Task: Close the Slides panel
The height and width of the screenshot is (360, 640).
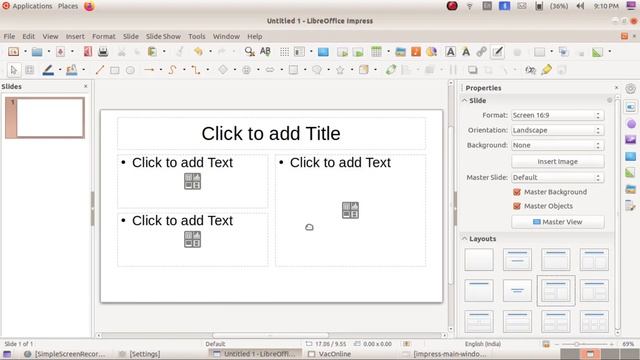Action: (86, 87)
